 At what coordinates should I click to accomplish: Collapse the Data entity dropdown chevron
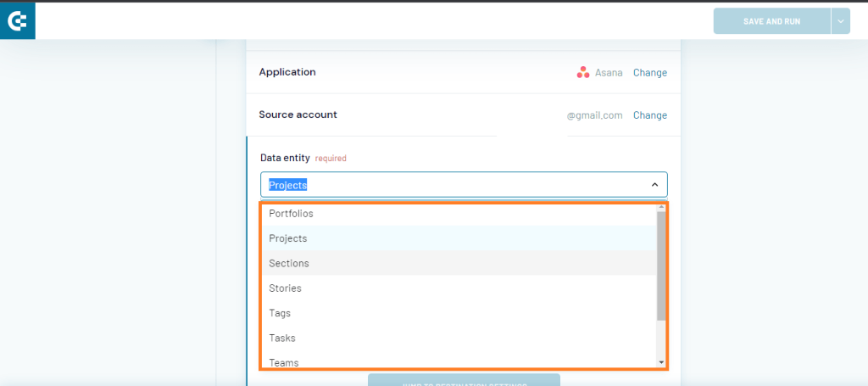[x=654, y=185]
